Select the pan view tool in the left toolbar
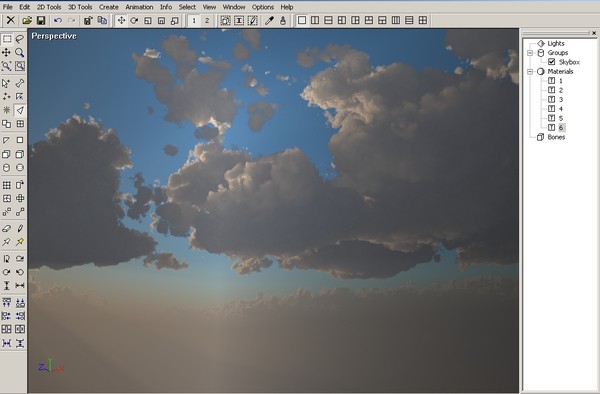 [x=7, y=52]
